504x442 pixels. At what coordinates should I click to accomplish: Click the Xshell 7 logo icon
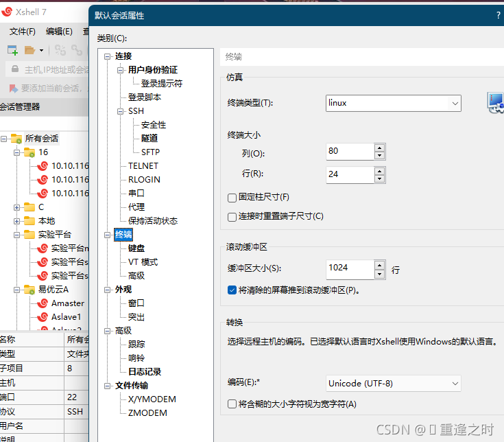[x=7, y=12]
